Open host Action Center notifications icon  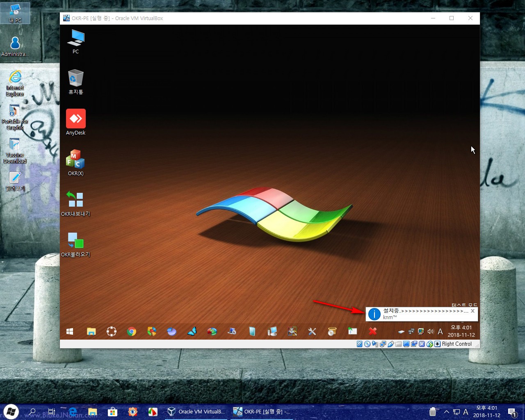coord(512,412)
